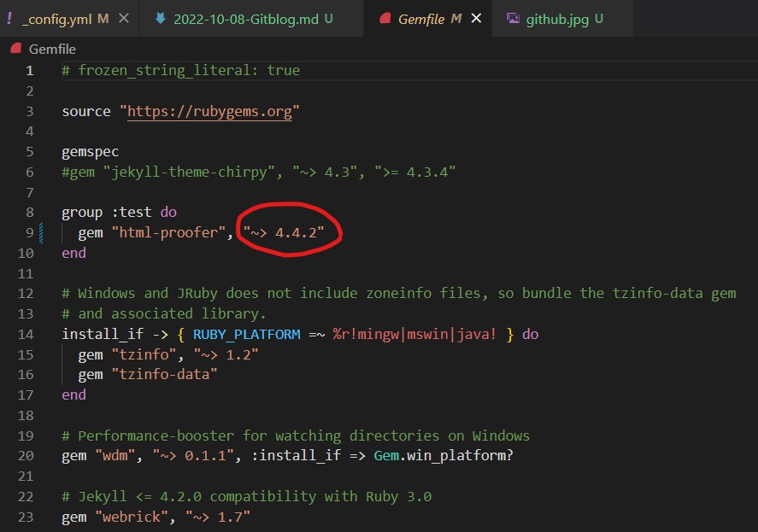
Task: Click the RUBY_PLATFORM constant on line 14
Action: (246, 334)
